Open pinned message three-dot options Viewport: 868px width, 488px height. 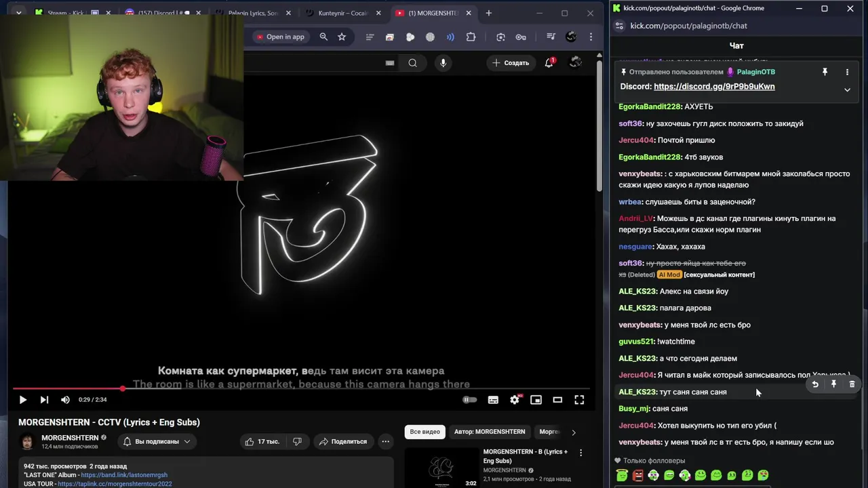point(847,72)
